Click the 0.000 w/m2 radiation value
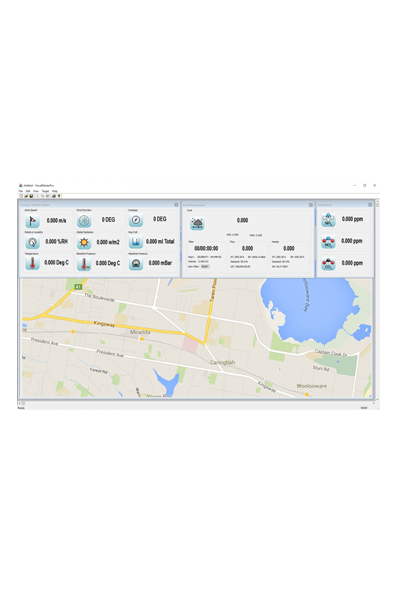Viewport: 401px width, 600px height. (x=108, y=242)
